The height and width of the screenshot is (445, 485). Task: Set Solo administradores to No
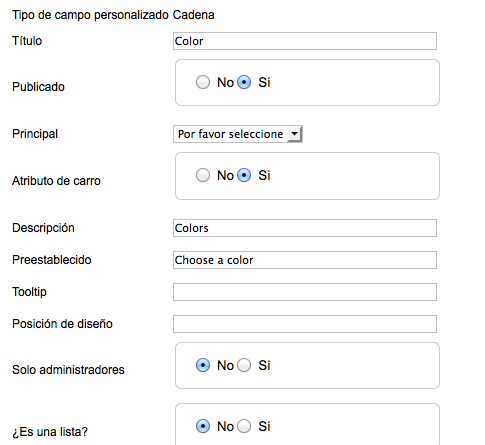click(203, 365)
